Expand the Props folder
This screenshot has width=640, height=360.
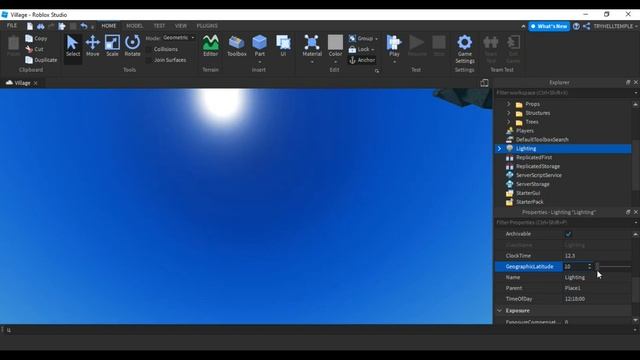[x=509, y=104]
